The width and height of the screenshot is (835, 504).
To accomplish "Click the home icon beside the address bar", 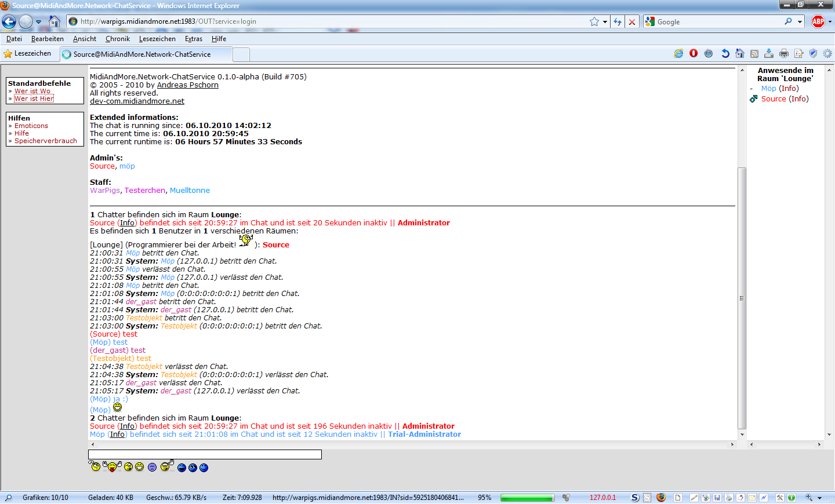I will click(55, 21).
